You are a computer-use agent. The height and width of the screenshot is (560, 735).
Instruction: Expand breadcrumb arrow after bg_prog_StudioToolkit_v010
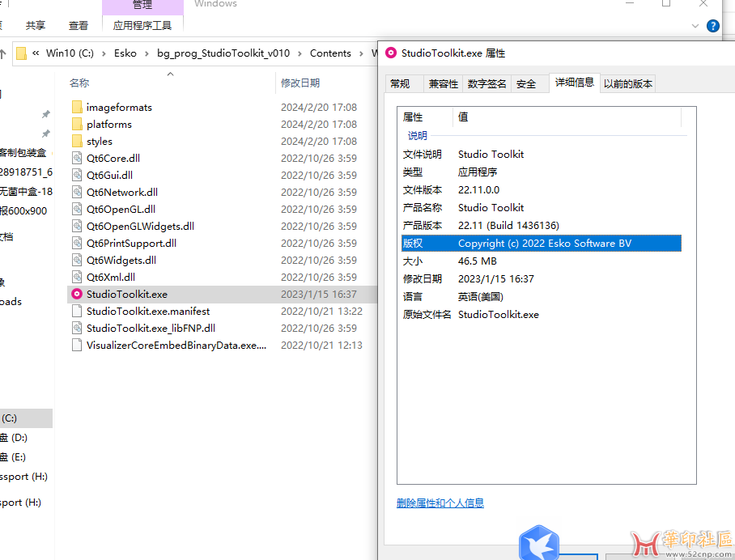(300, 53)
